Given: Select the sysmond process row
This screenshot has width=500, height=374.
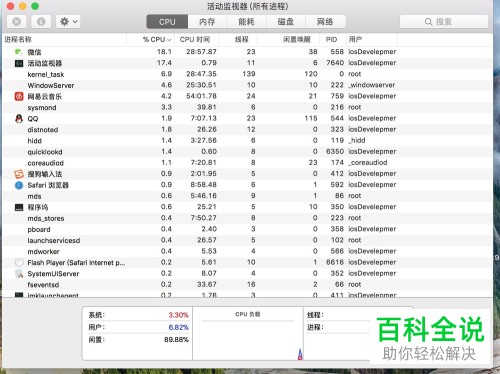Looking at the screenshot, I should click(x=247, y=107).
